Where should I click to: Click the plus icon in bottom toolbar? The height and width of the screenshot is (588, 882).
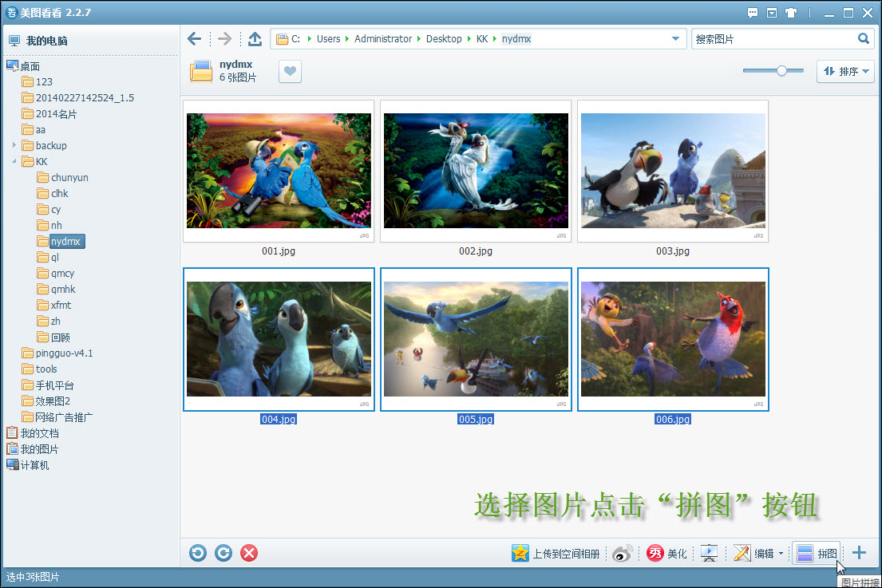pos(859,553)
